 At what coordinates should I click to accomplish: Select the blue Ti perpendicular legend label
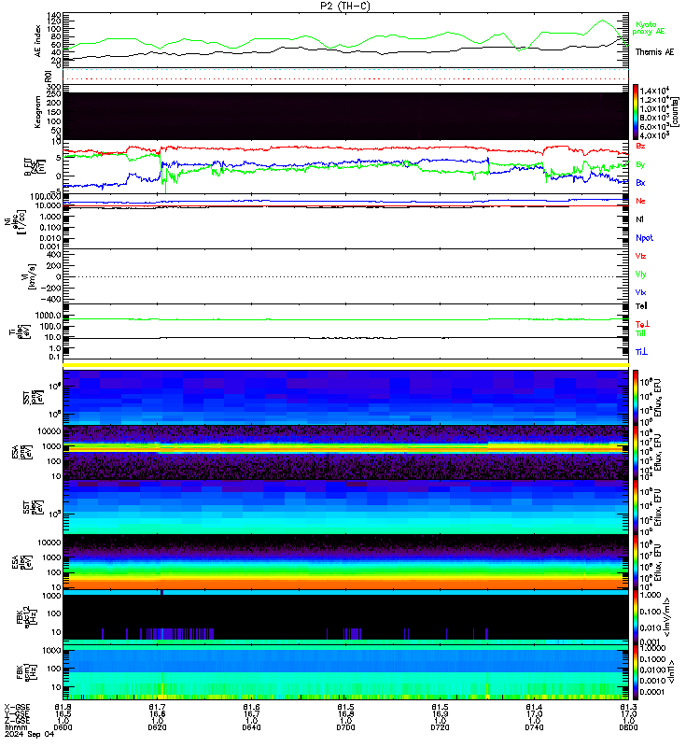pyautogui.click(x=641, y=352)
